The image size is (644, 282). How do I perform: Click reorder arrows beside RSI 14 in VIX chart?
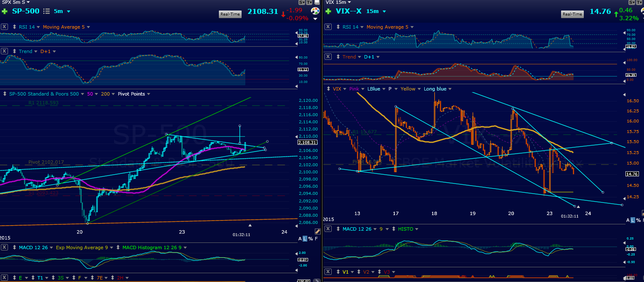pos(338,27)
